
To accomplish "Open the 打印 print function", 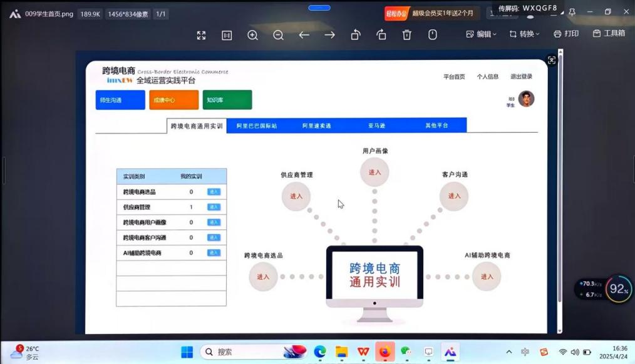I will pyautogui.click(x=566, y=34).
